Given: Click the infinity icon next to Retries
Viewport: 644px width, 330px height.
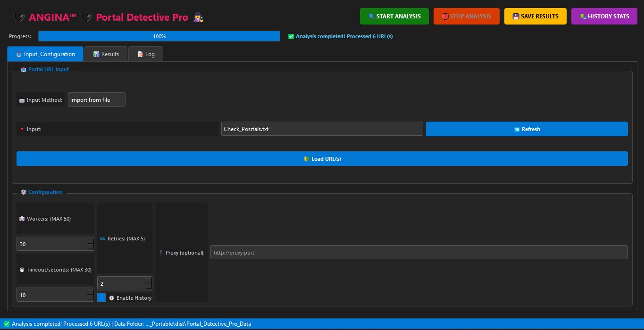Looking at the screenshot, I should point(102,239).
